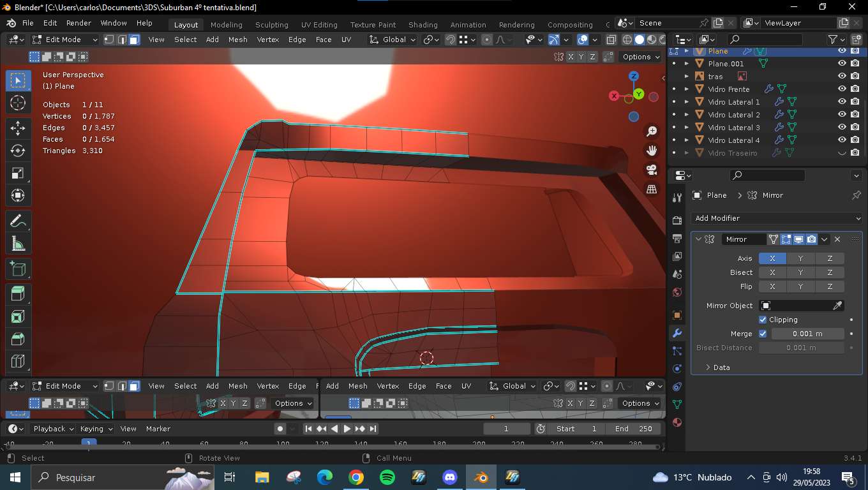Select the Inset Faces tool
868x490 pixels.
[18, 316]
